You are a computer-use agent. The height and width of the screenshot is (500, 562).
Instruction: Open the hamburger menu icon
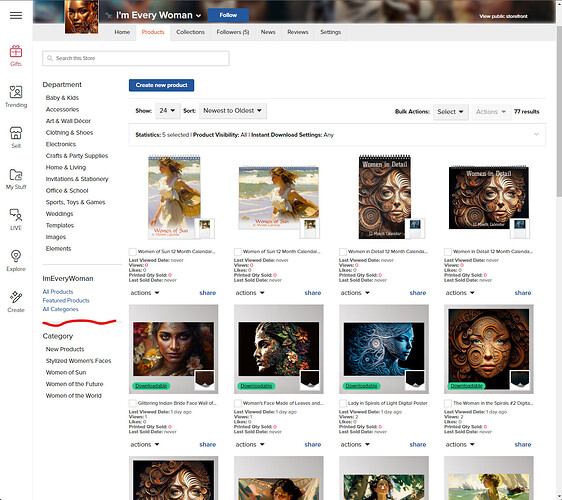click(x=16, y=15)
